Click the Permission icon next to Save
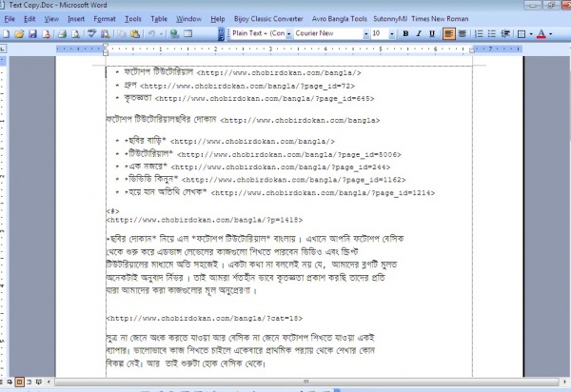Screen dimensions: 571x392 (x=47, y=34)
